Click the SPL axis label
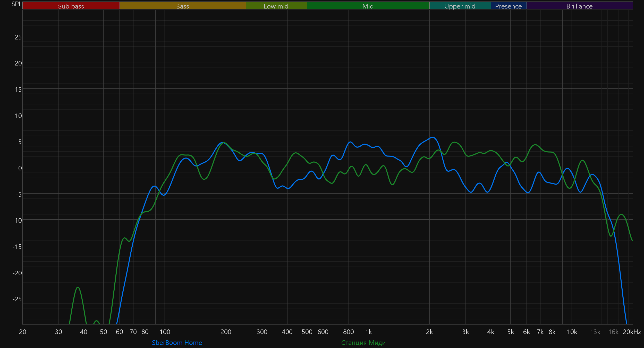The image size is (644, 348). tap(16, 4)
